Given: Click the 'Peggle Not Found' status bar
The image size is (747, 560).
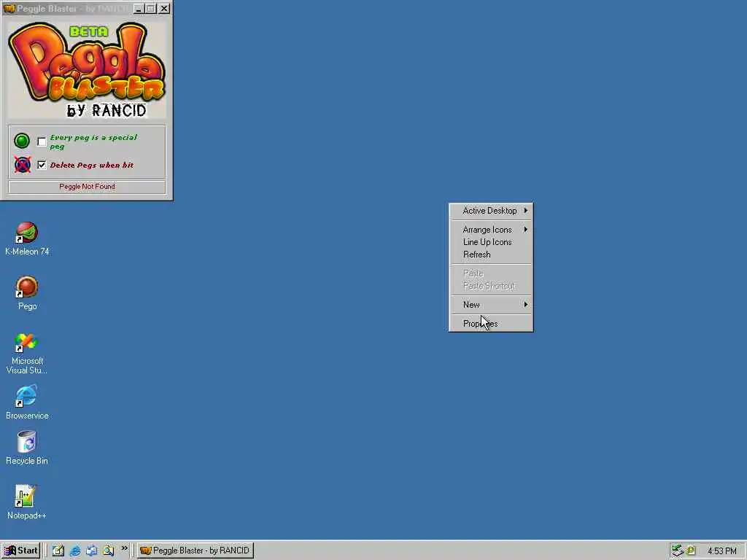Looking at the screenshot, I should point(87,187).
